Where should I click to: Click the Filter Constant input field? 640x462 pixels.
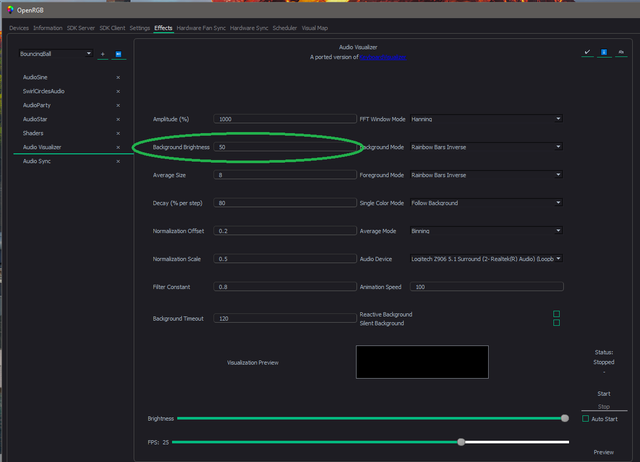tap(285, 287)
